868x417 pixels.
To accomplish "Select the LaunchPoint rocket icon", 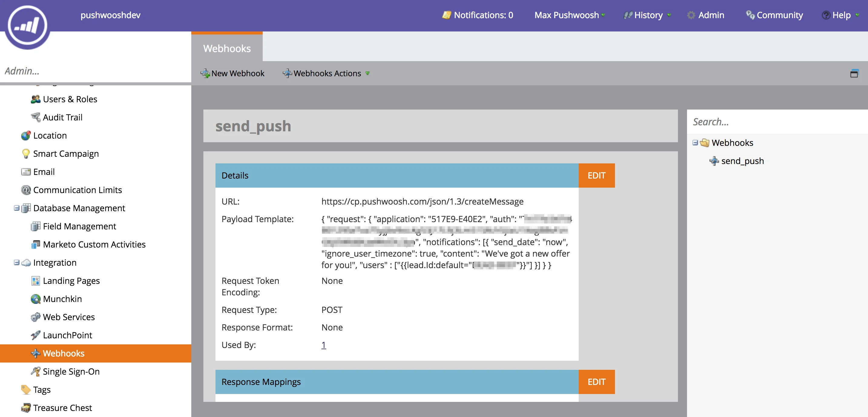I will [36, 335].
